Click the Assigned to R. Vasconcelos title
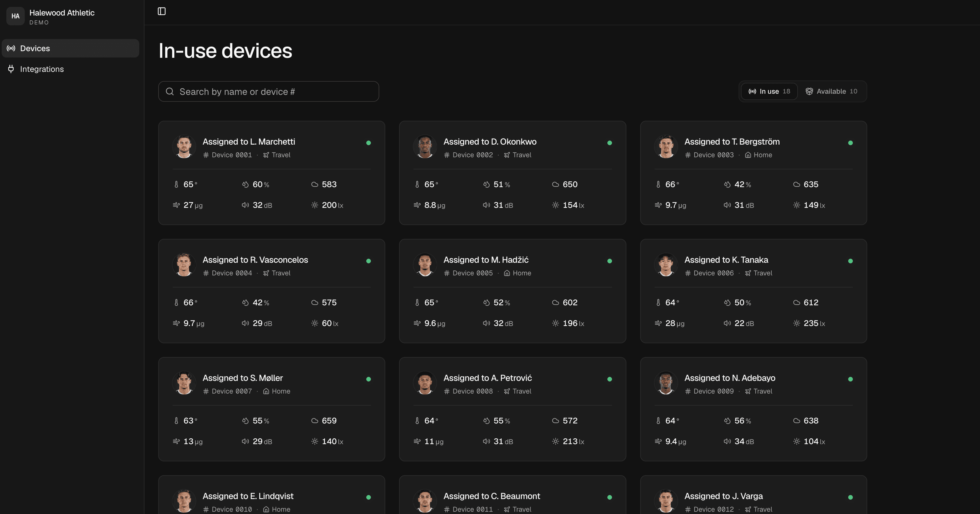 point(255,260)
